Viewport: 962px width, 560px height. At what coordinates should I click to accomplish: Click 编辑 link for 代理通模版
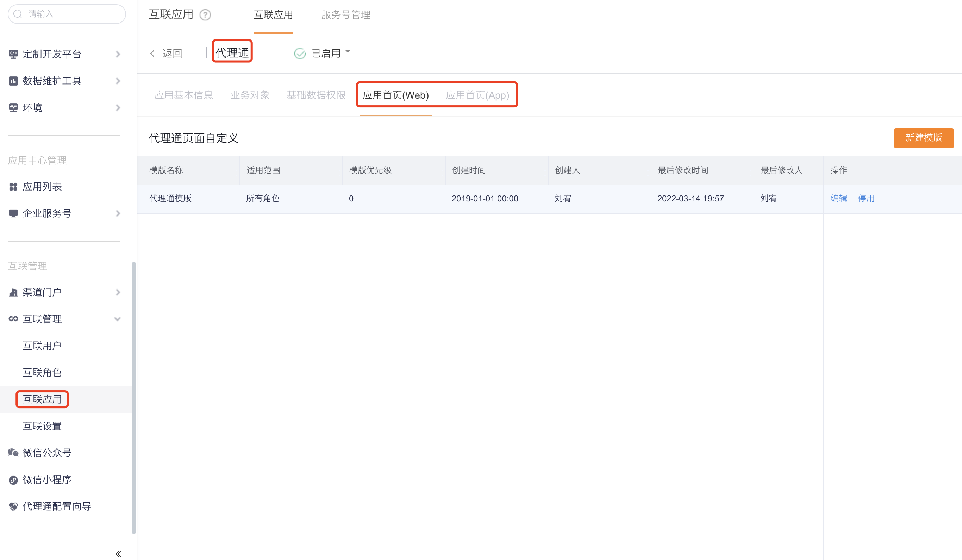838,199
